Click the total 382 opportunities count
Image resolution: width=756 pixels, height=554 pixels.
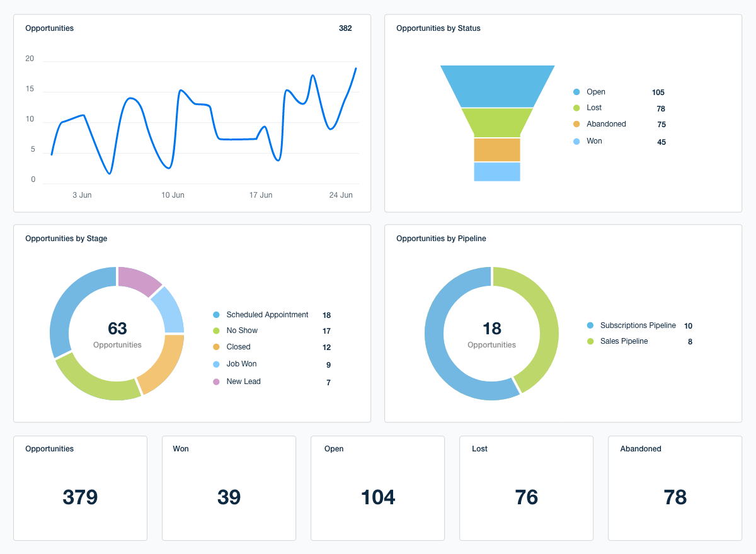point(346,28)
